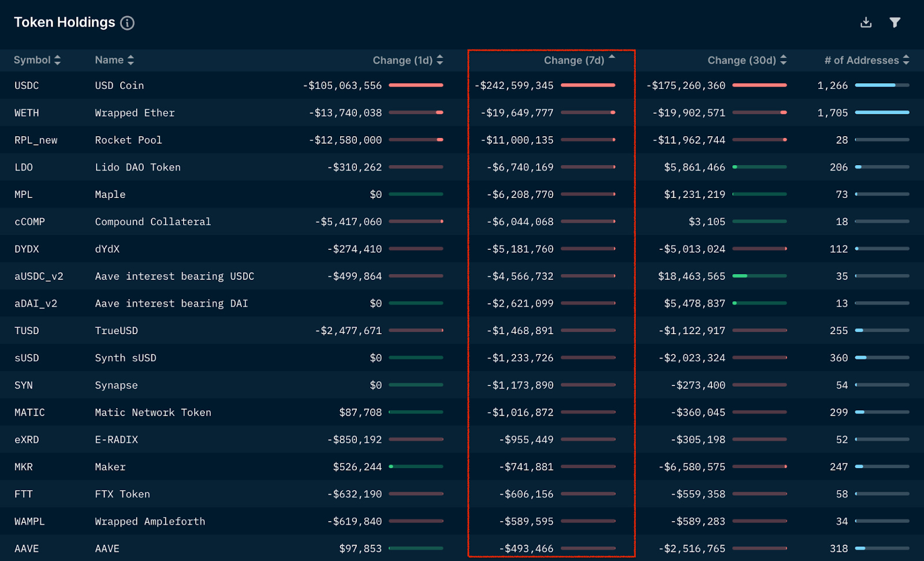Select the WETH symbol cell

pyautogui.click(x=27, y=113)
